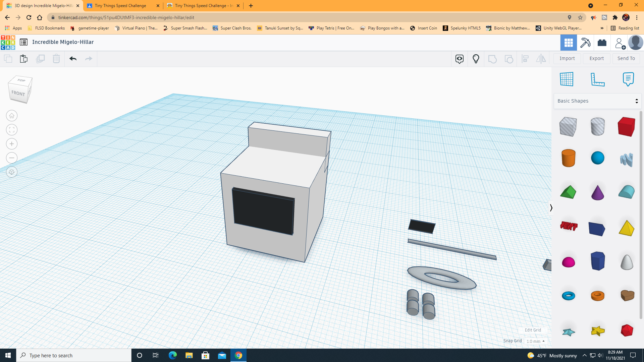Click the Edit Grid button
This screenshot has height=362, width=644.
click(x=533, y=330)
